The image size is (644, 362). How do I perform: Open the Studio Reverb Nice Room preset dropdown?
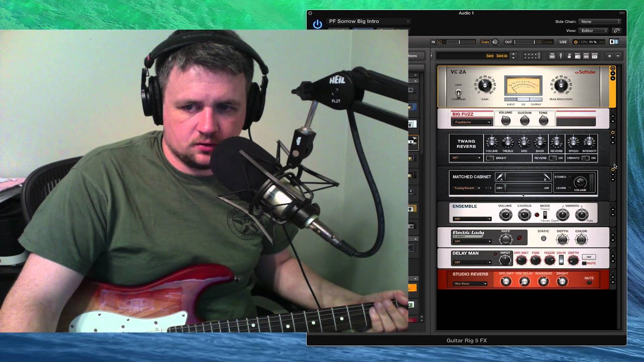[470, 284]
